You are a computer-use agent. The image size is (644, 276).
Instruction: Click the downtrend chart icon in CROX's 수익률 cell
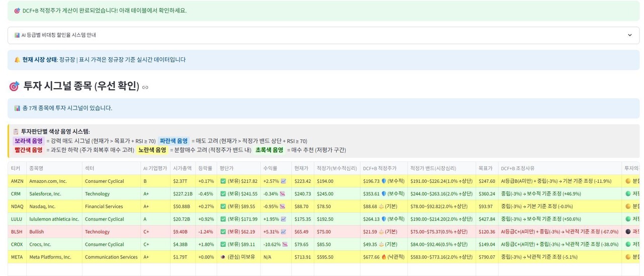(285, 244)
